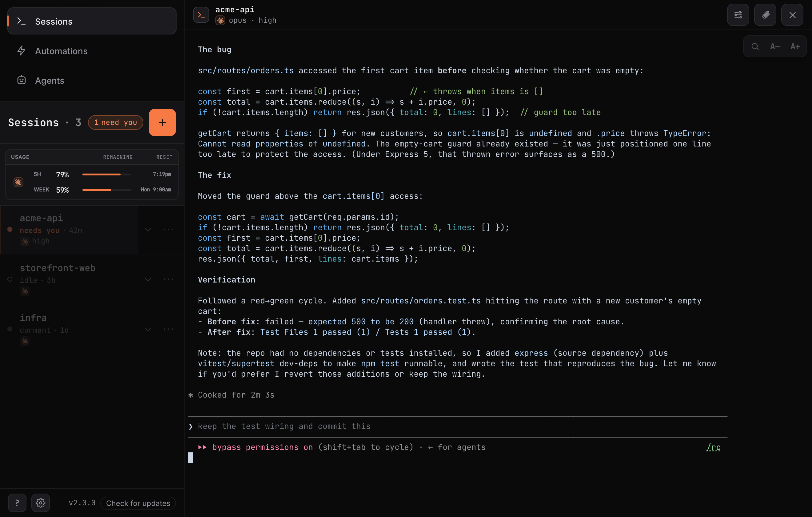The image size is (812, 517).
Task: Click the Claude logo next to opus · high
Action: coord(220,21)
